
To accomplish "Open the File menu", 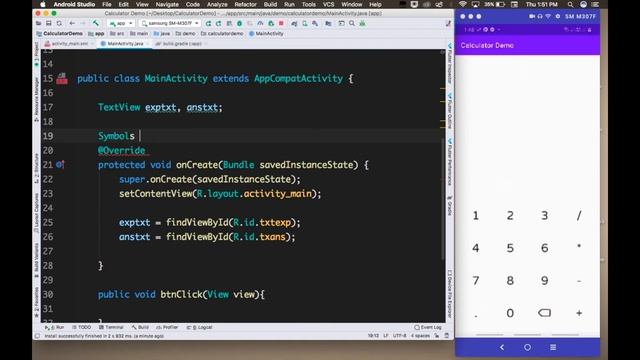I will 107,4.
